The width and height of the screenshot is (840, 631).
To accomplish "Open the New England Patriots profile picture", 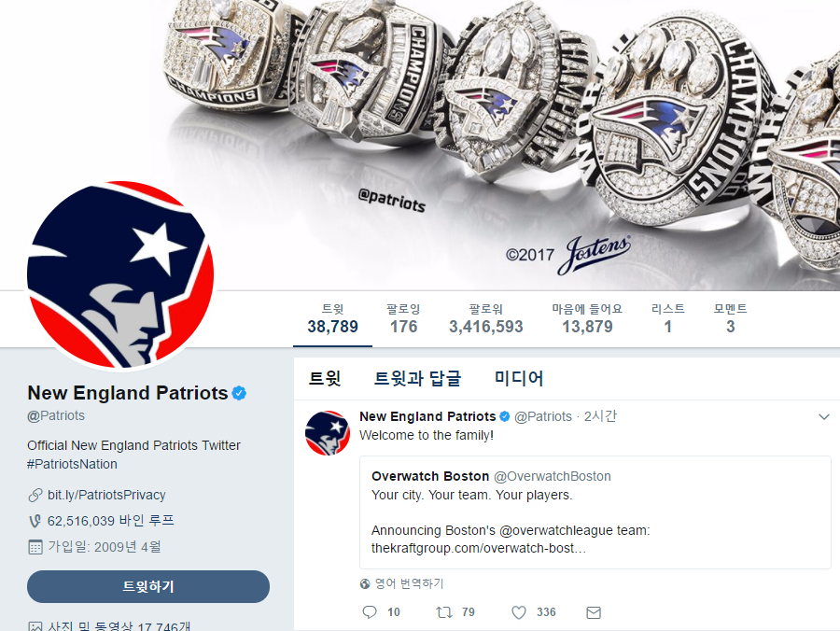I will click(x=120, y=274).
